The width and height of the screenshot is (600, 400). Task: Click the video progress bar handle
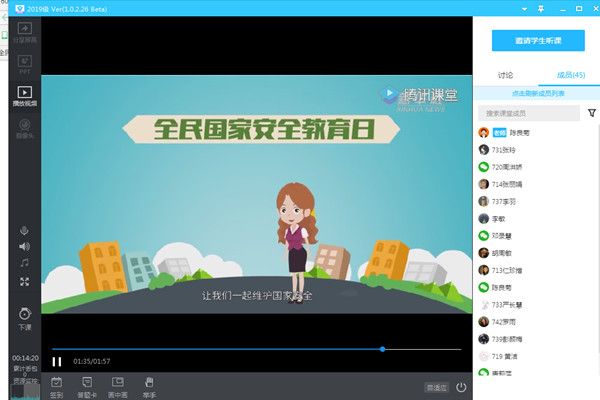coord(383,349)
